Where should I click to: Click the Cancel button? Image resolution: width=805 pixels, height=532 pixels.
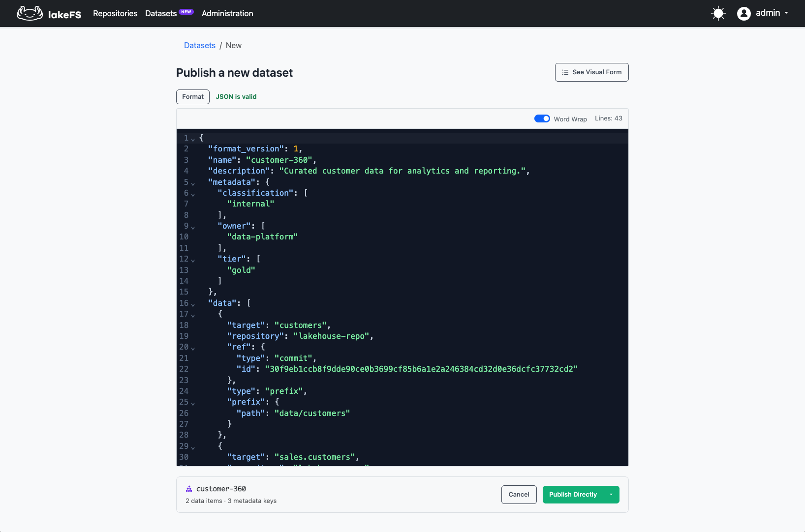pyautogui.click(x=519, y=495)
